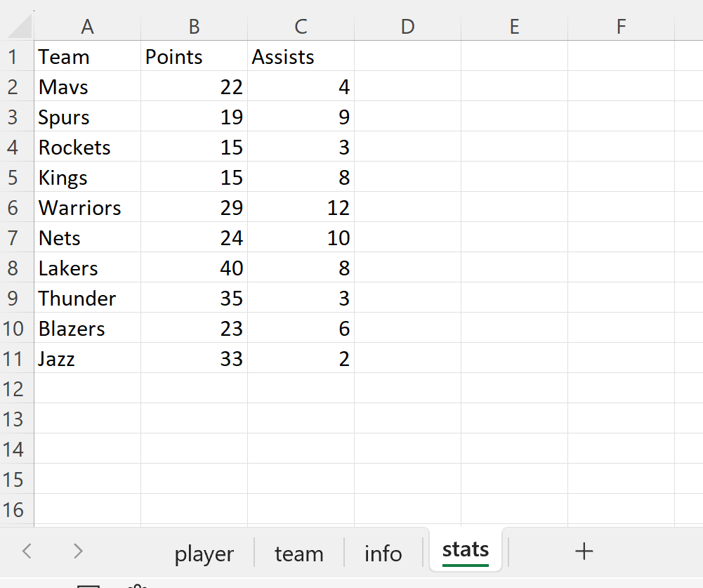Select row 12 header
The width and height of the screenshot is (703, 588).
tap(13, 388)
